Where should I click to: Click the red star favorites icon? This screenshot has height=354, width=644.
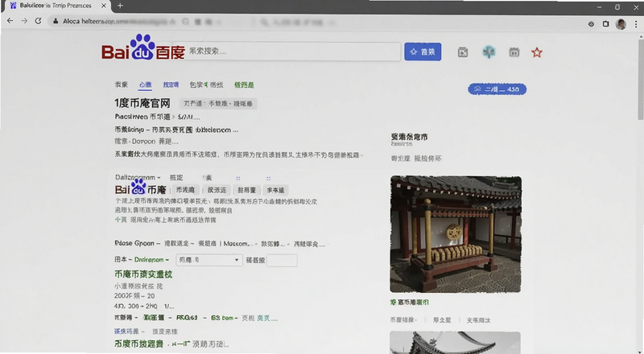537,52
